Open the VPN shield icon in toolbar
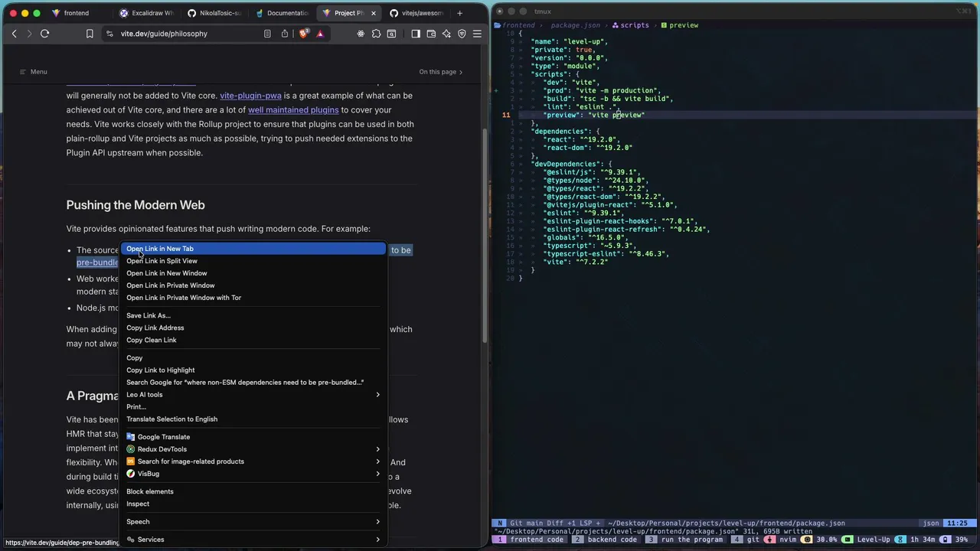The width and height of the screenshot is (980, 551). tap(462, 34)
